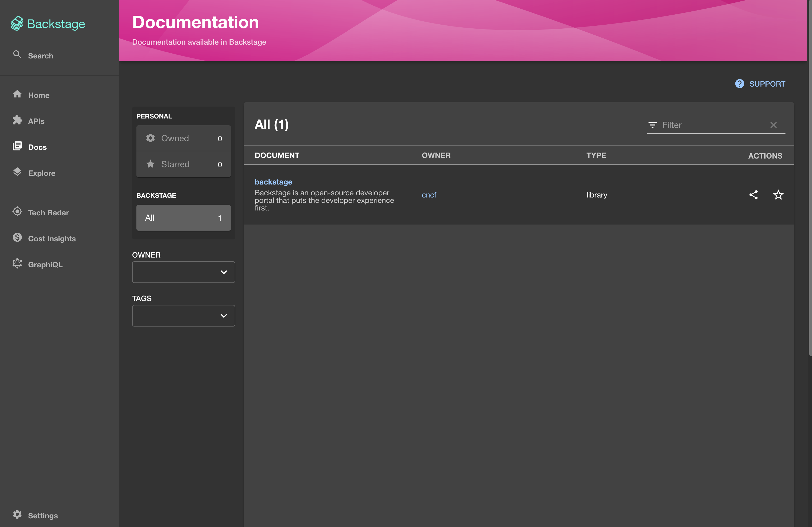812x527 pixels.
Task: Open the Tags dropdown
Action: (x=184, y=315)
